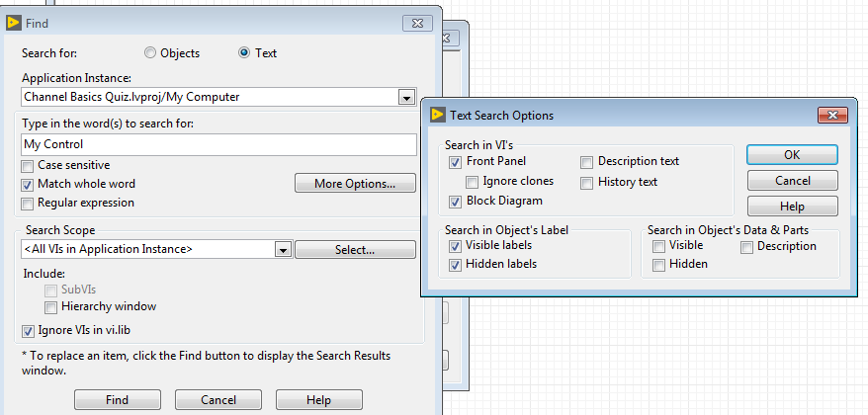
Task: Toggle Ignore VIs in vi.lib
Action: tap(28, 331)
